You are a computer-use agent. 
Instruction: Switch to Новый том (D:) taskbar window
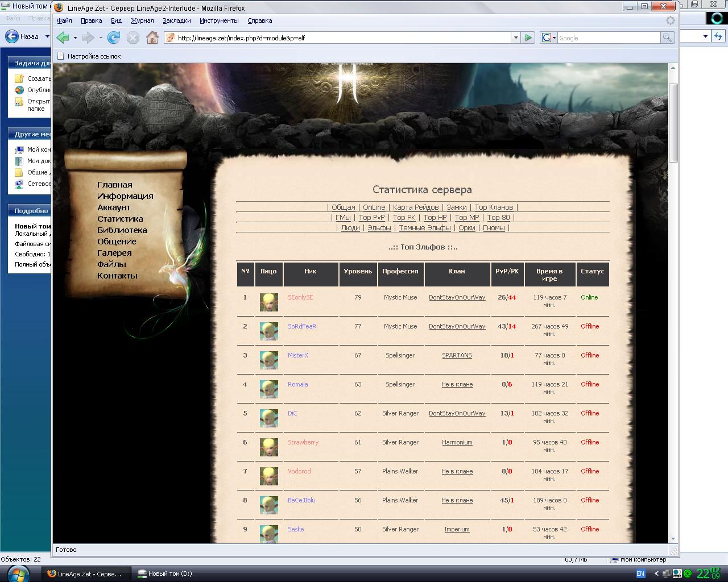coord(169,573)
